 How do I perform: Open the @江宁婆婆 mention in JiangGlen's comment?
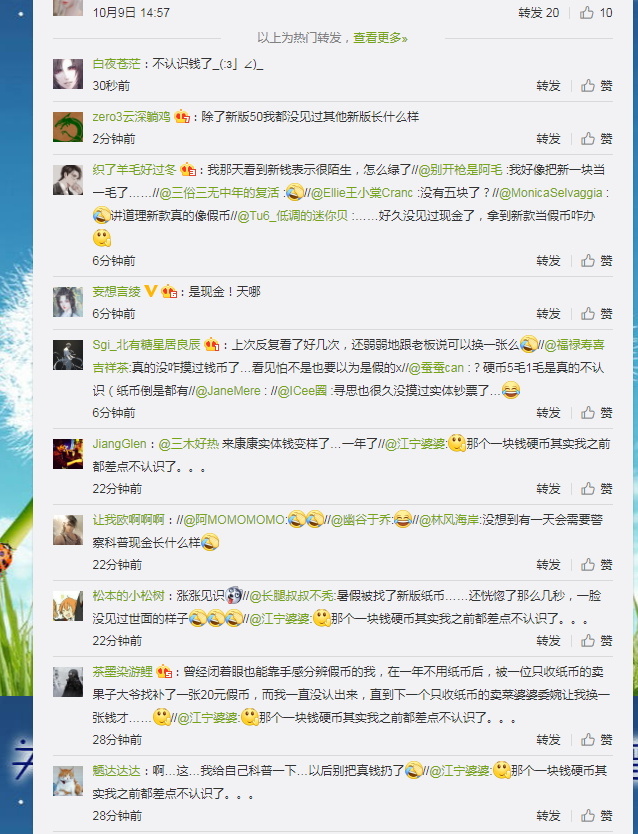pos(415,444)
